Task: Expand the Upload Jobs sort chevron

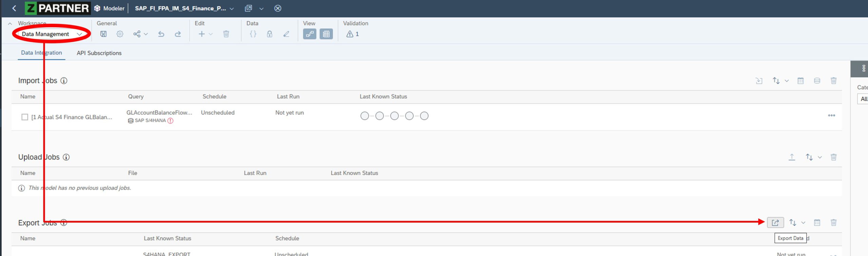Action: coord(820,157)
